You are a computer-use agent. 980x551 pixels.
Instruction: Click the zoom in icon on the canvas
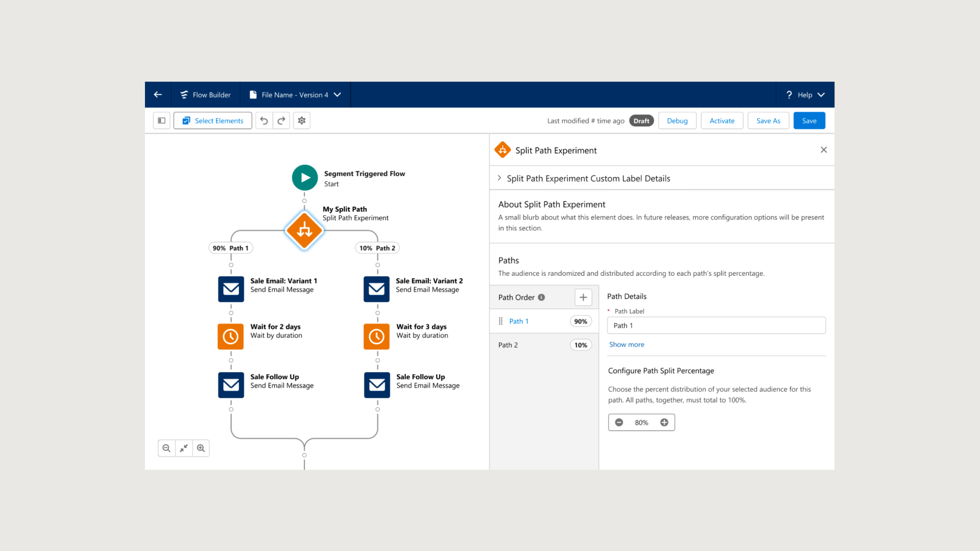[x=201, y=447]
